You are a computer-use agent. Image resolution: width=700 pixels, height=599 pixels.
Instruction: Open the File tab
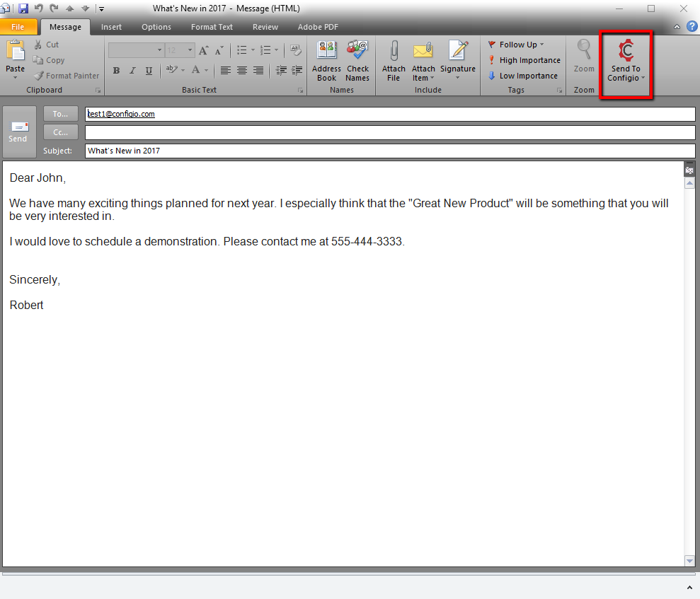coord(18,27)
